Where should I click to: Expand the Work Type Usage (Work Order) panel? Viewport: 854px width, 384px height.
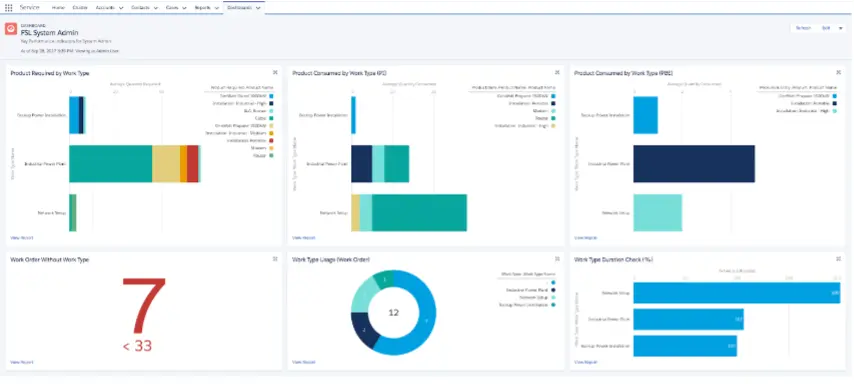coord(557,259)
